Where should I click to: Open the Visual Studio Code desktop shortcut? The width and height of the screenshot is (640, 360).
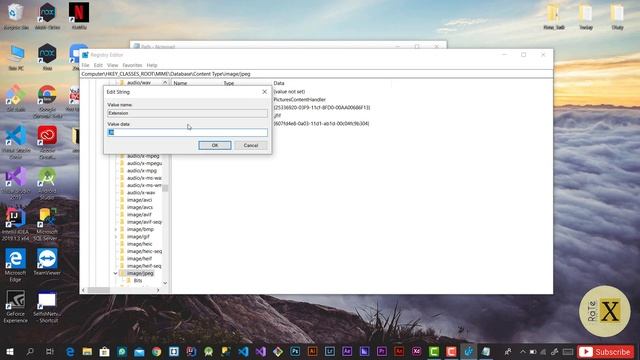pyautogui.click(x=16, y=142)
